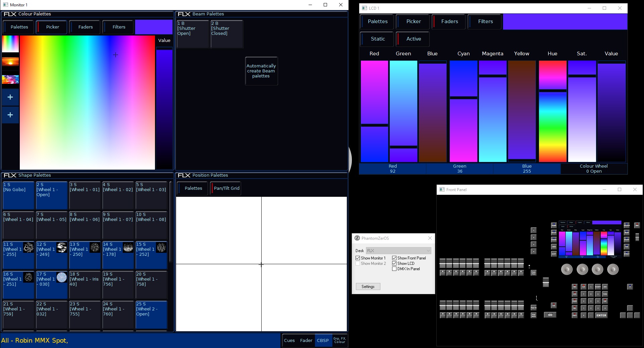Click POS attribute key on Front Panel
This screenshot has width=644, height=348.
627,247
